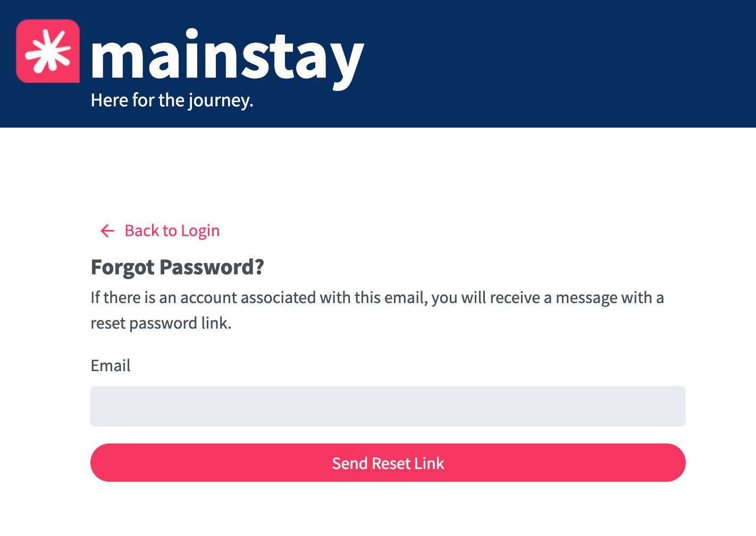Click inside the Email input field
Image resolution: width=756 pixels, height=536 pixels.
pos(388,406)
